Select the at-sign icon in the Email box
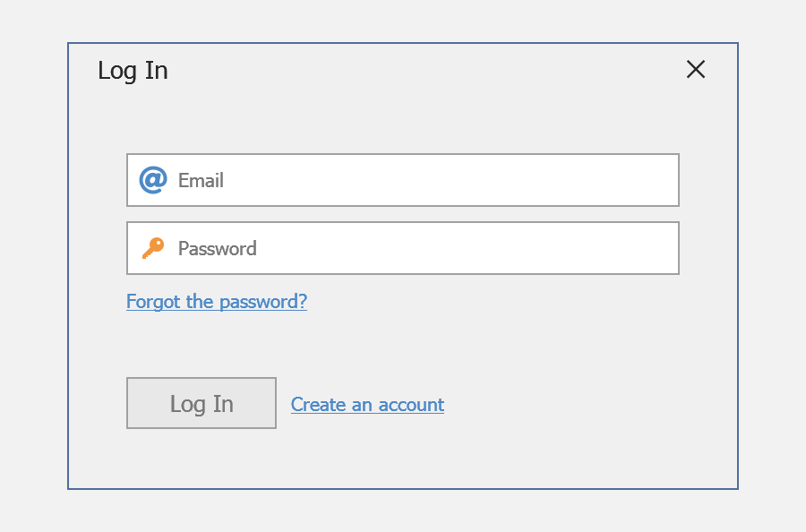806x532 pixels. [x=153, y=180]
